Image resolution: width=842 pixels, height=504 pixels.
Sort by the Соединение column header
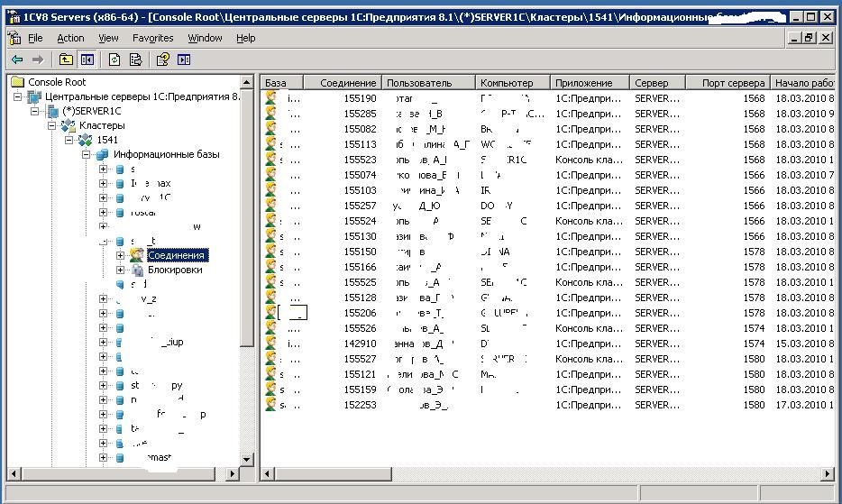coord(343,83)
